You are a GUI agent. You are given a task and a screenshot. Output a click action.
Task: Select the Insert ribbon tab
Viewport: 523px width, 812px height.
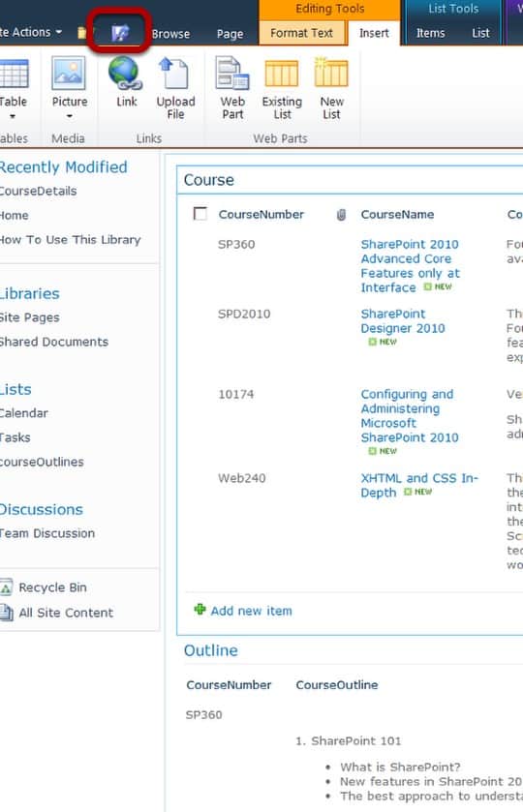click(x=374, y=33)
